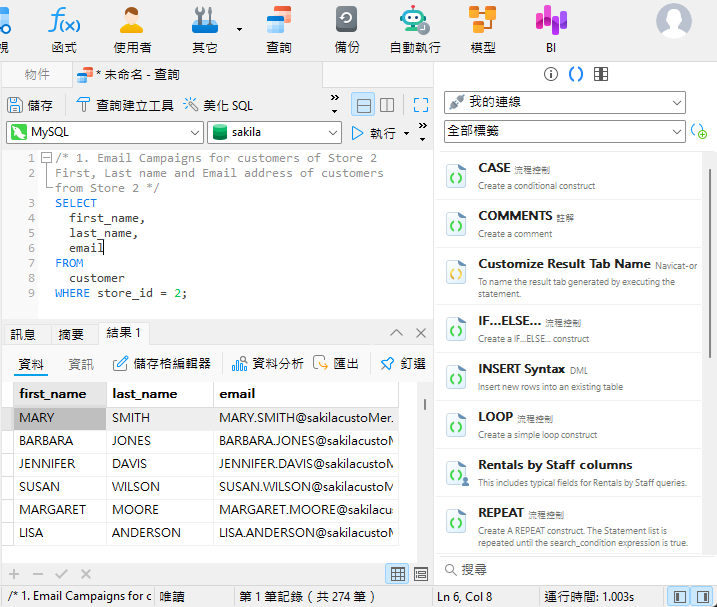
Task: Click the user avatar profile icon
Action: [x=674, y=21]
